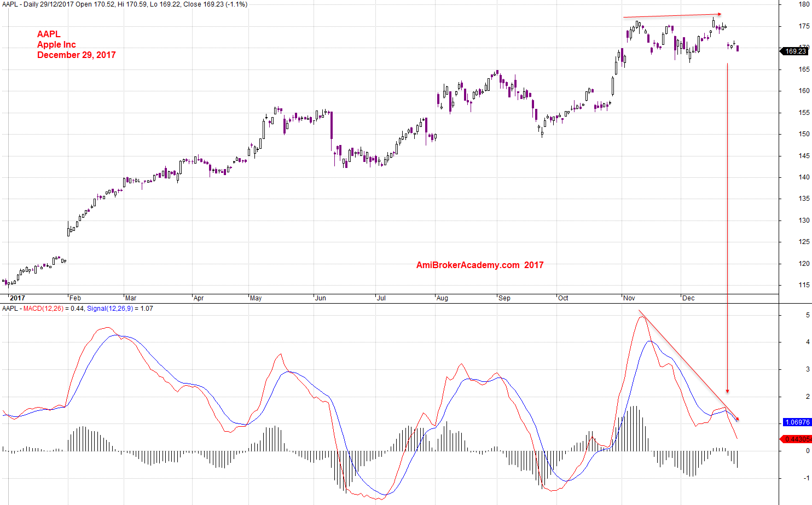Click the 145 price axis label
Screen dimensions: 812x505
coord(804,156)
